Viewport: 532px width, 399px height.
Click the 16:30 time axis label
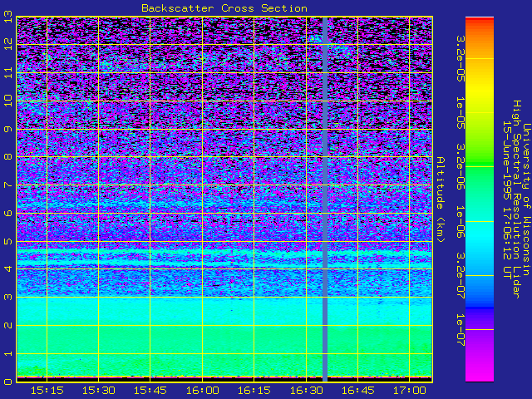pyautogui.click(x=306, y=391)
